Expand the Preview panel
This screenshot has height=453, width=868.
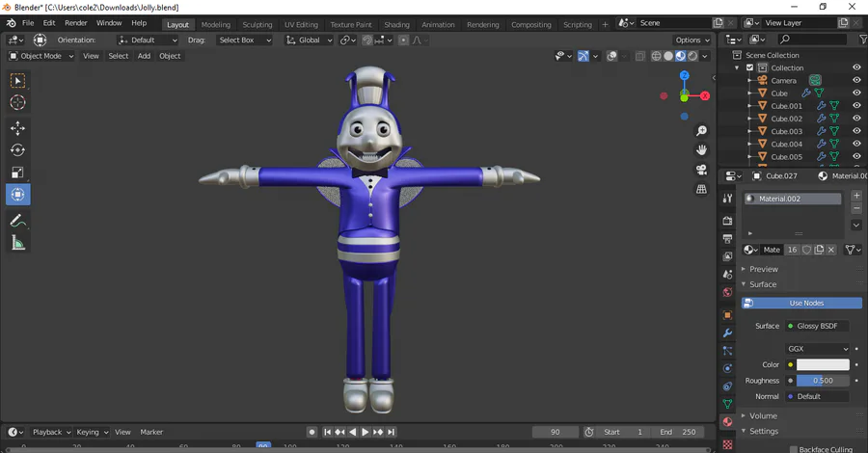pyautogui.click(x=764, y=269)
